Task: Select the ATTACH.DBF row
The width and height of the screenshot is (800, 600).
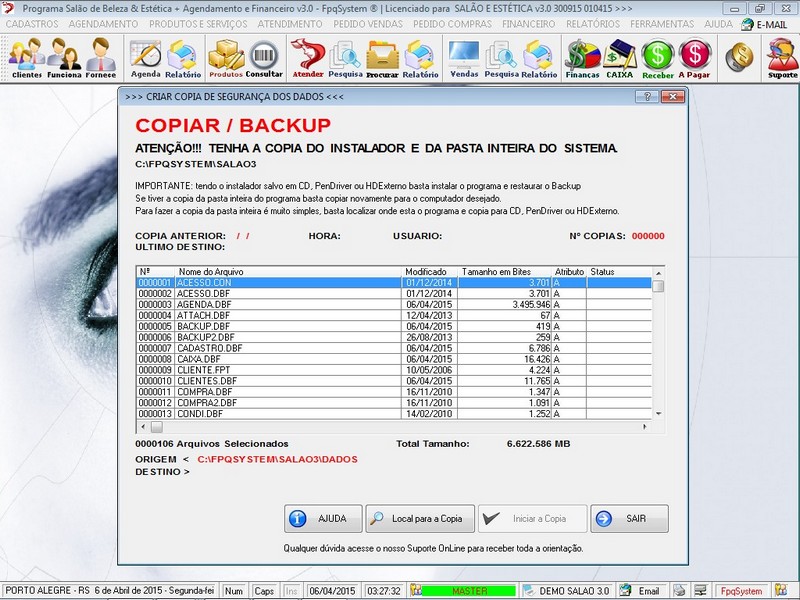Action: [394, 315]
